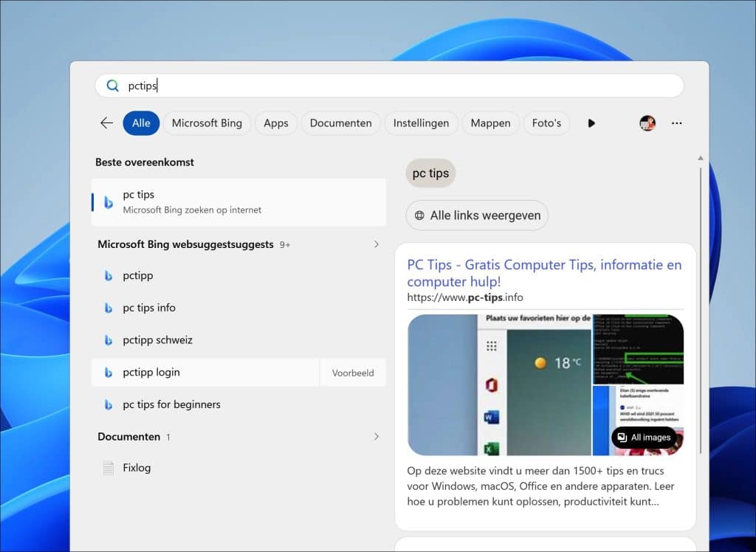Open the user profile avatar
The image size is (756, 552).
pyautogui.click(x=647, y=123)
